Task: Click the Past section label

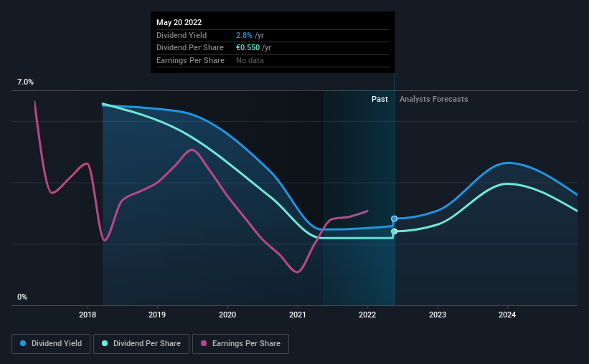Action: (380, 99)
